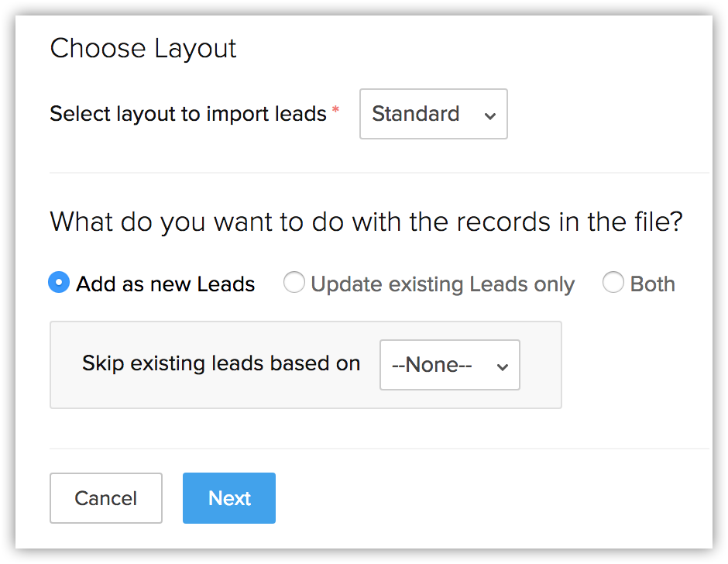Click the 'Choose Layout' heading

click(x=143, y=48)
